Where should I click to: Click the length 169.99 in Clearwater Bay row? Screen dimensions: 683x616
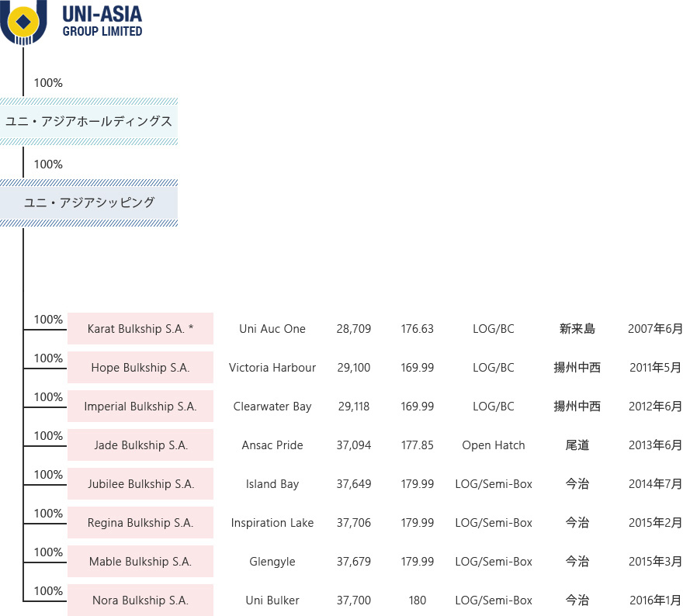coord(418,407)
